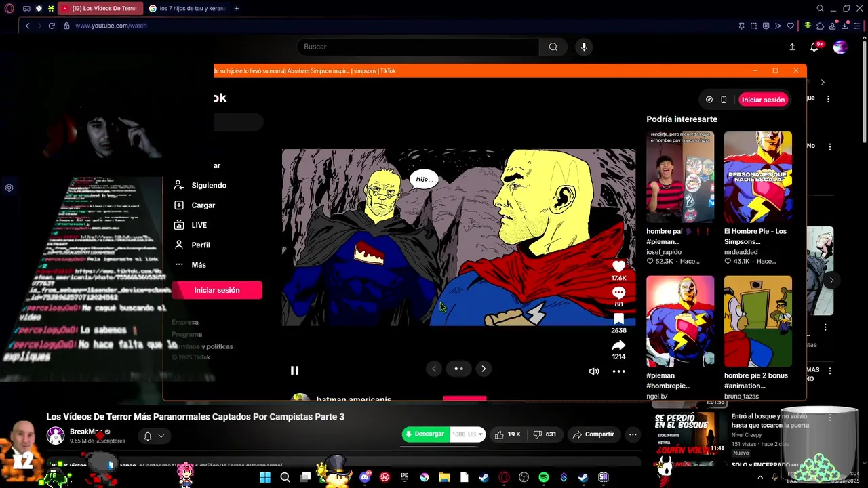Screen dimensions: 868x488
Task: Open sidebar settings gear at left edge
Action: pyautogui.click(x=9, y=188)
